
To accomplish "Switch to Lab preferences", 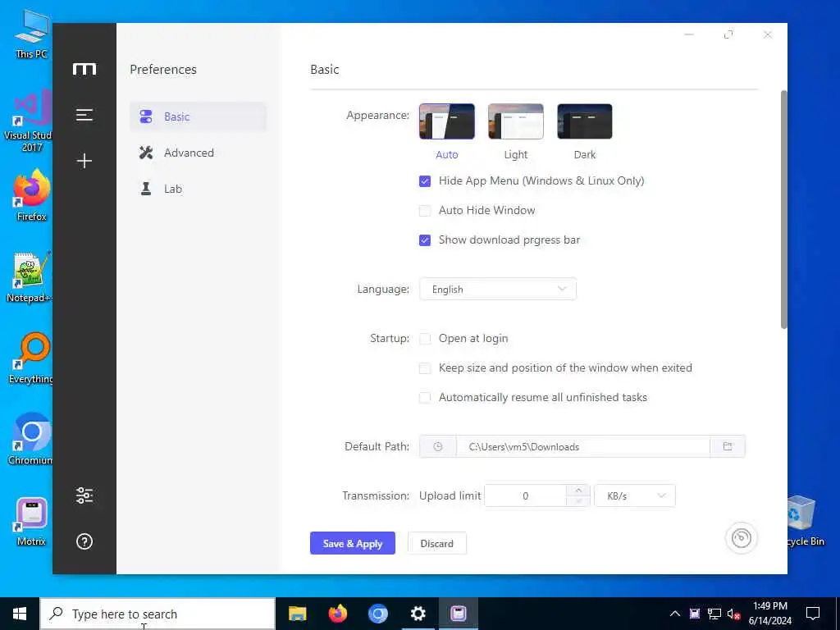I will 199,189.
